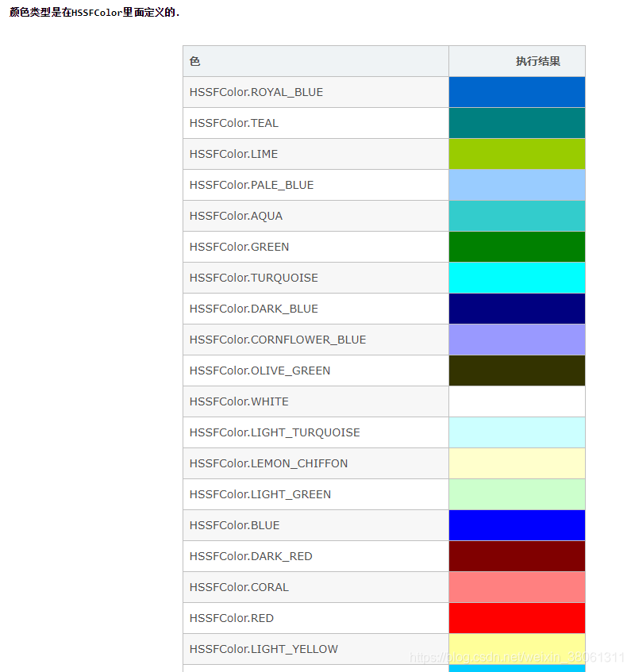Screen dimensions: 631x672
Task: Select the HSSFColor.PALE_BLUE label
Action: pyautogui.click(x=251, y=185)
